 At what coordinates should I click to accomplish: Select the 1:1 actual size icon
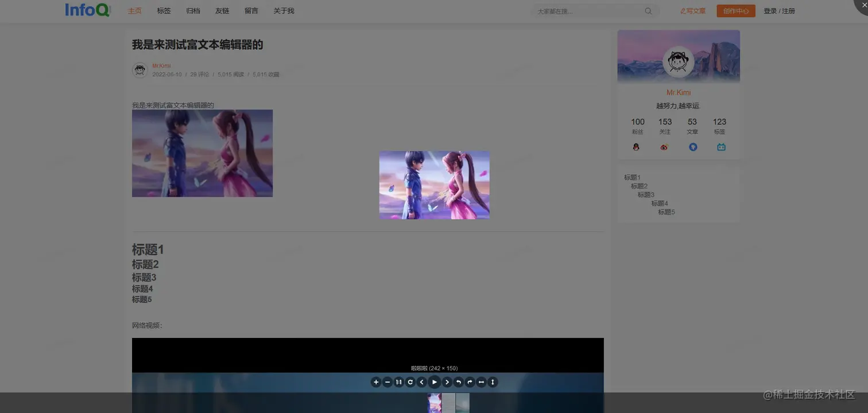(x=399, y=382)
